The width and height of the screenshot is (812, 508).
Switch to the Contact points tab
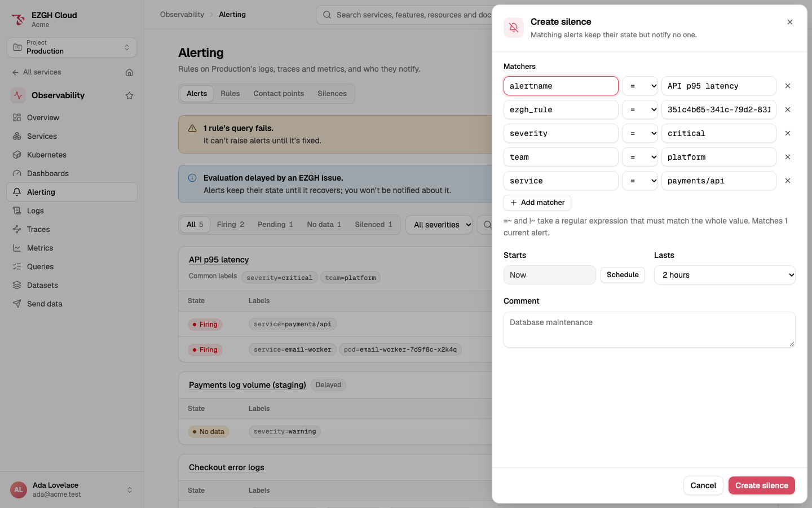pyautogui.click(x=279, y=94)
